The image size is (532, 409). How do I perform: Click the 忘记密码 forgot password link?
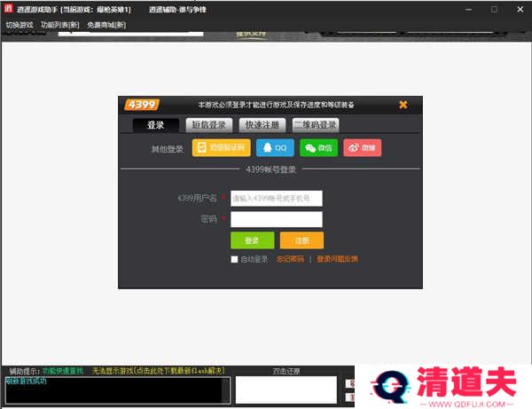[x=289, y=259]
